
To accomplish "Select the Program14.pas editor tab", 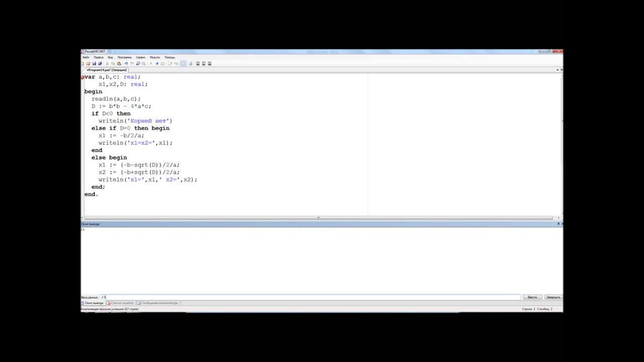I will click(x=106, y=70).
